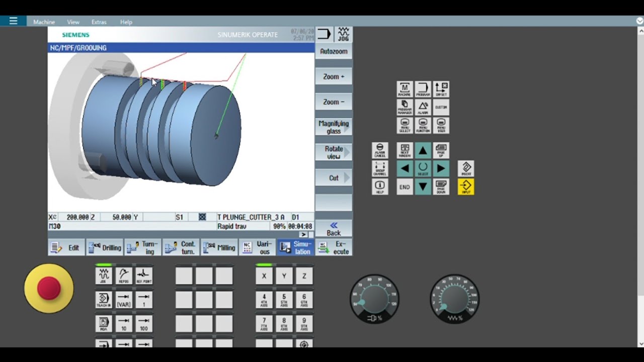Open the Various softkey

(x=258, y=247)
